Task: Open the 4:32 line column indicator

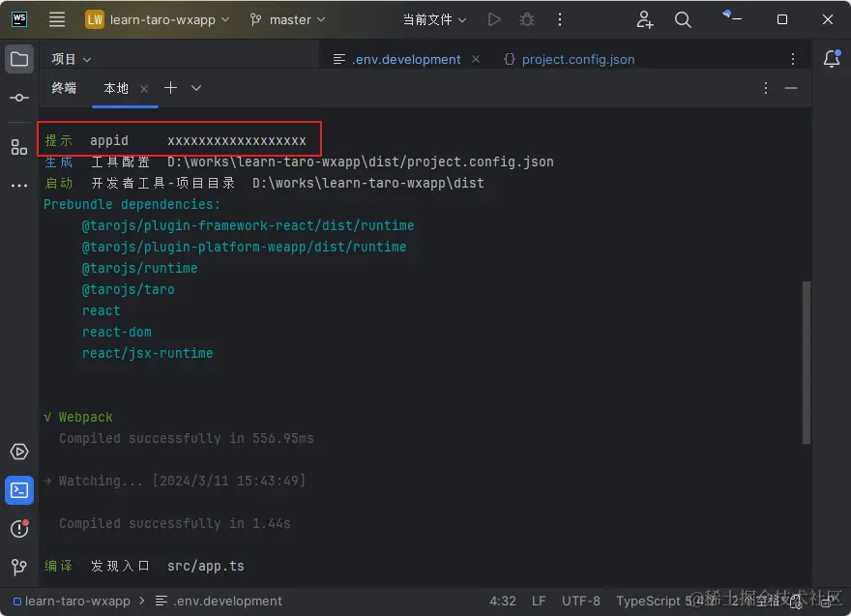Action: [x=503, y=601]
